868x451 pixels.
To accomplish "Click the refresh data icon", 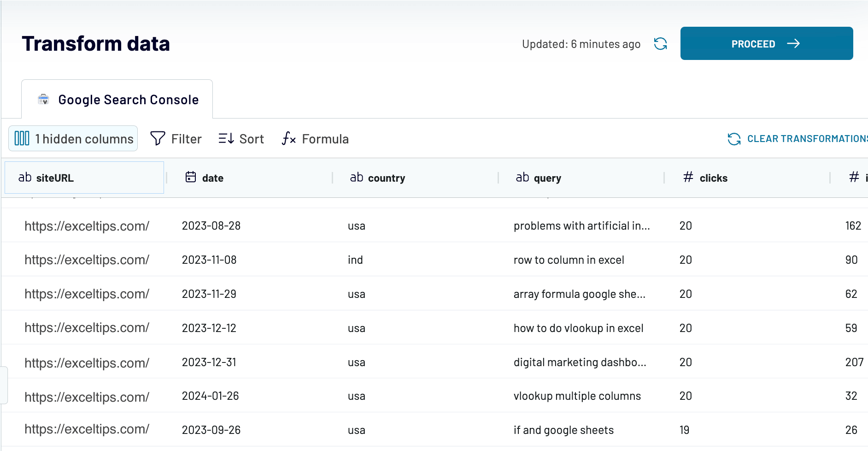I will 660,44.
